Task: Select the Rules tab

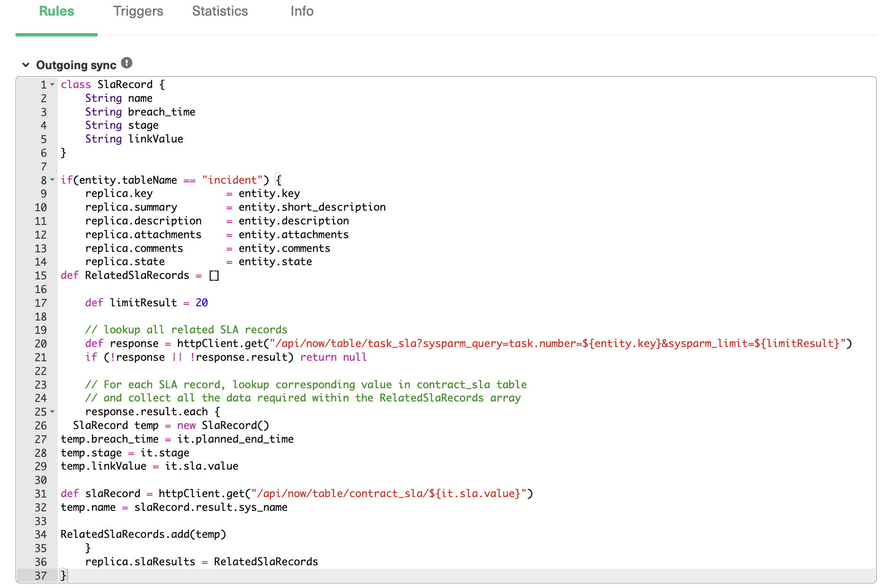Action: [x=57, y=11]
